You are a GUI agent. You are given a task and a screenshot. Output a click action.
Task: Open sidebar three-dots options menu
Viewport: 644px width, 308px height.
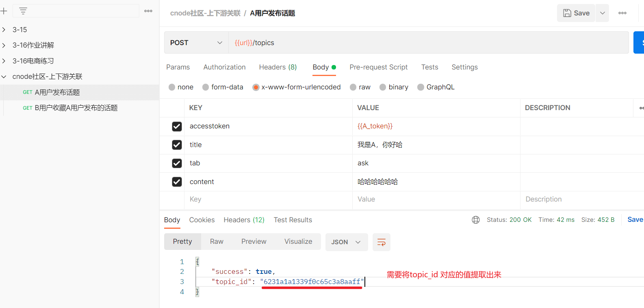tap(148, 11)
